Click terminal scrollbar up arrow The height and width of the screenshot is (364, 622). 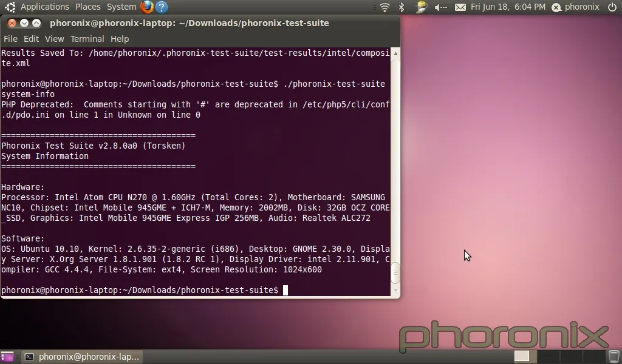pos(395,53)
